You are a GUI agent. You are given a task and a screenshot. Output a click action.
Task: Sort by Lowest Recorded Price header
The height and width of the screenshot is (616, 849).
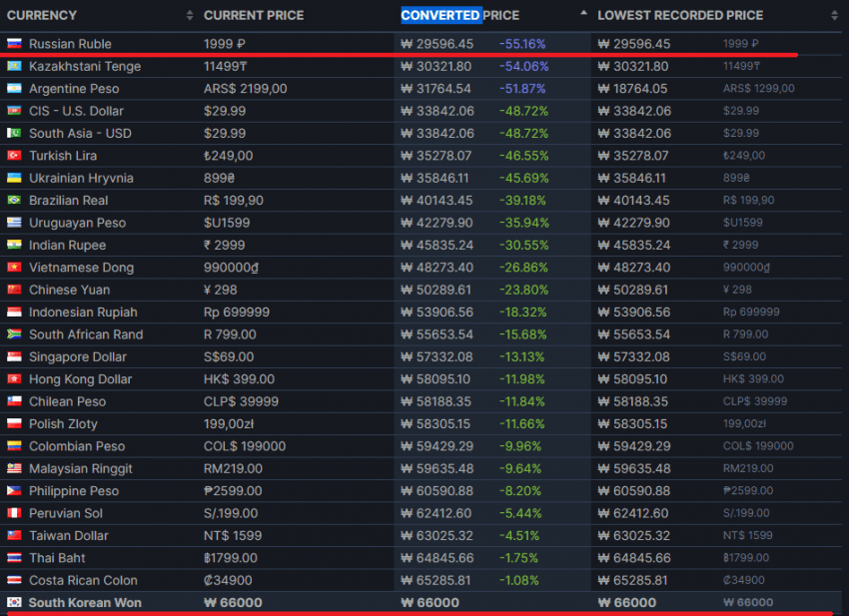[x=680, y=15]
